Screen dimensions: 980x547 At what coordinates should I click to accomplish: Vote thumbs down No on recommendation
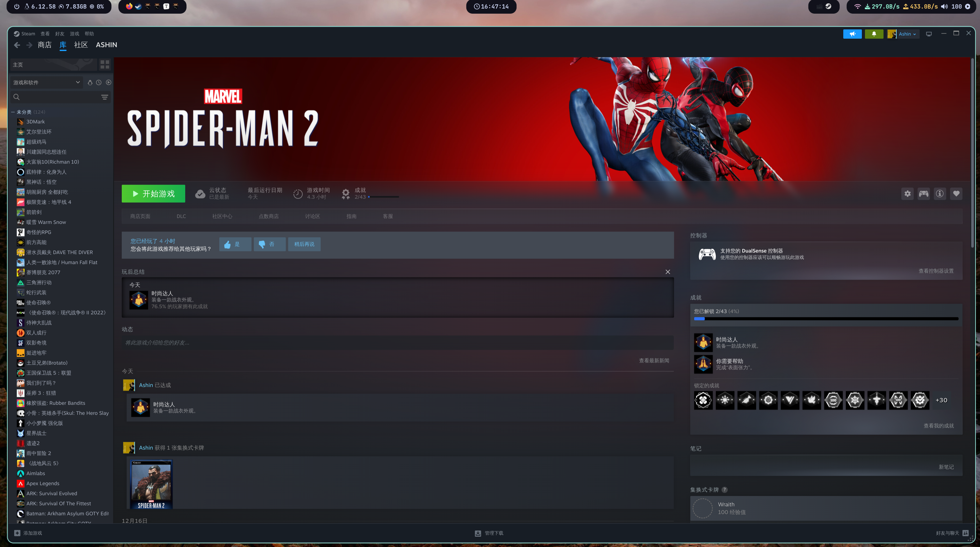click(x=270, y=244)
